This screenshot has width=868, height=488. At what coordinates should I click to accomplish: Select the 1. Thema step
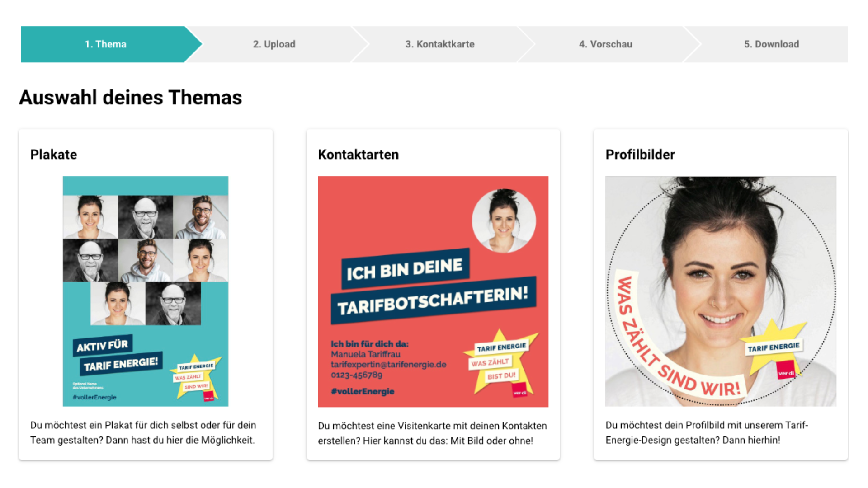pos(105,44)
